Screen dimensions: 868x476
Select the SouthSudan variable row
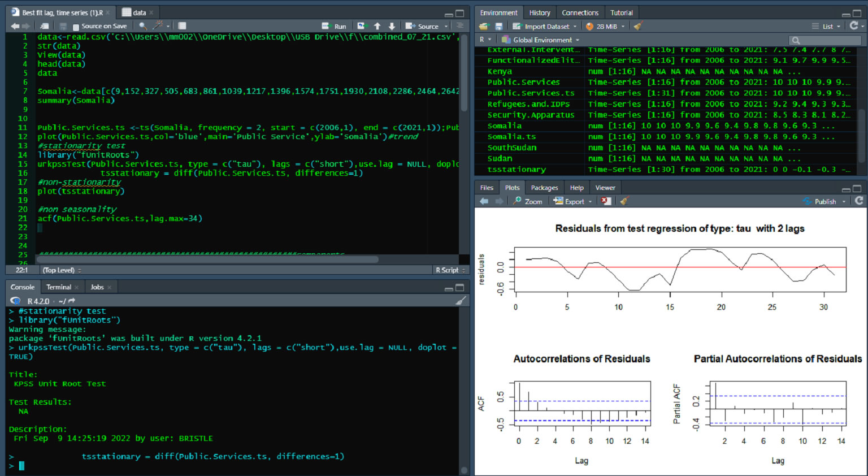click(x=666, y=148)
